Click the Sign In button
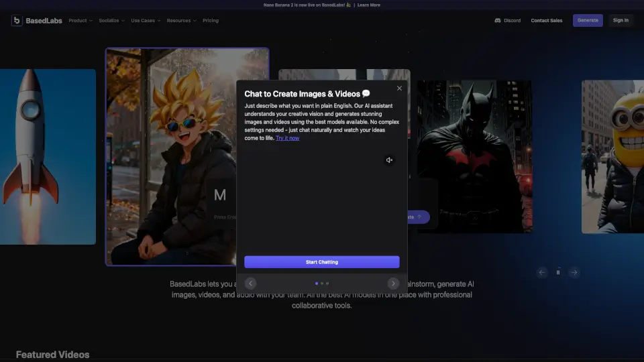Image resolution: width=644 pixels, height=362 pixels. coord(621,21)
